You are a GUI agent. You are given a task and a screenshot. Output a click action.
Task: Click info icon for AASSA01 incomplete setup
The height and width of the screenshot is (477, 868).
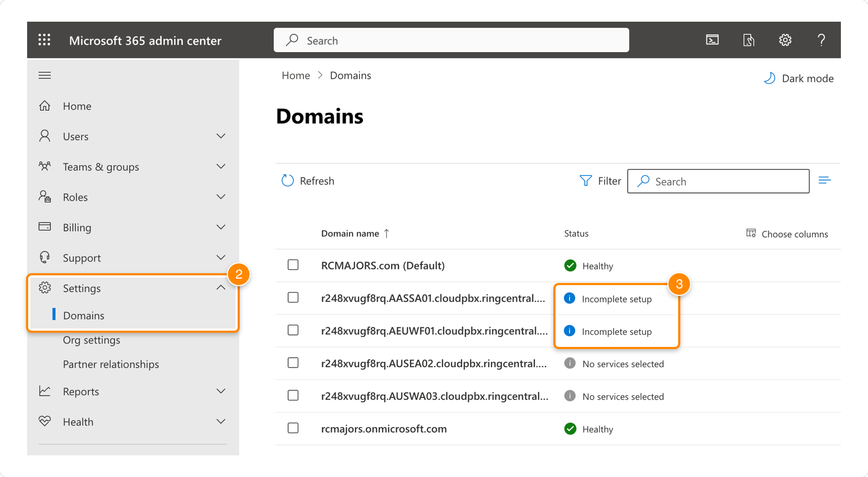pyautogui.click(x=570, y=299)
